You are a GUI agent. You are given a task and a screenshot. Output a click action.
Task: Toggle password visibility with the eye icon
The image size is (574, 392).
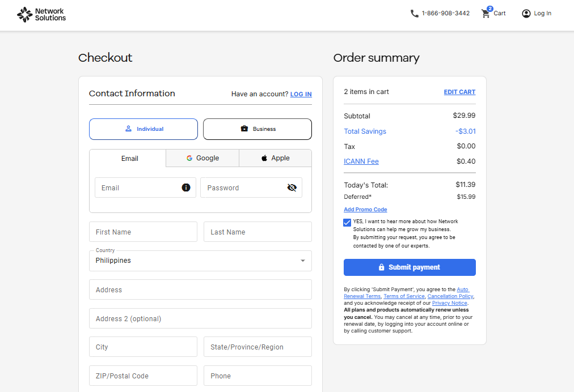292,188
